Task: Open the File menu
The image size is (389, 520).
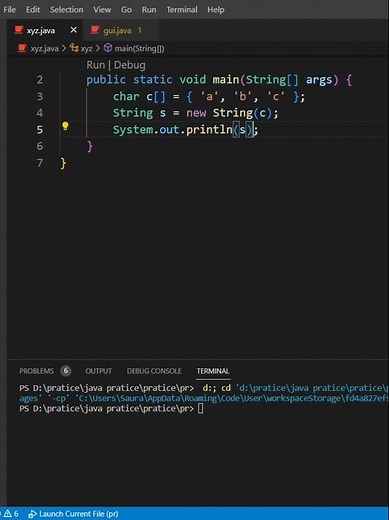Action: (x=9, y=10)
